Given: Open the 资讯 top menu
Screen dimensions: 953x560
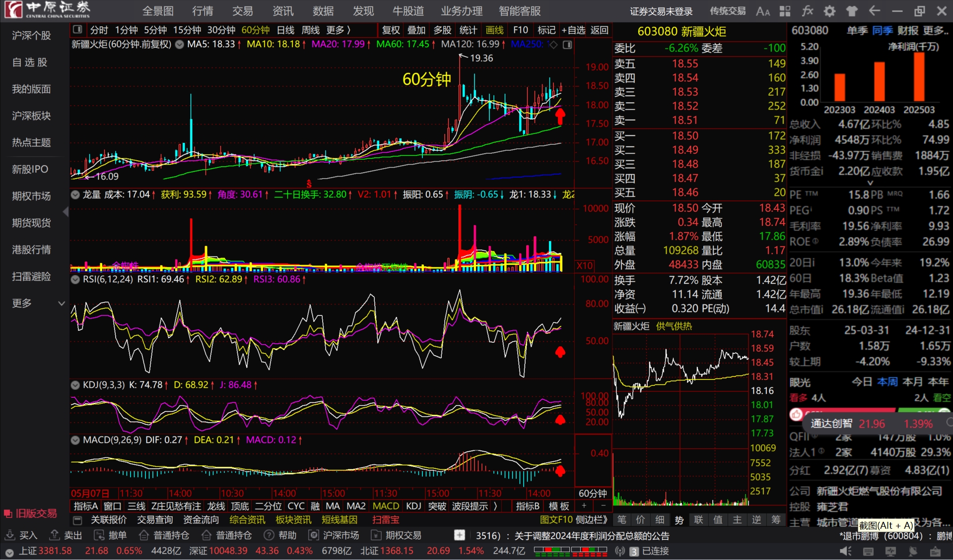Looking at the screenshot, I should pyautogui.click(x=282, y=11).
